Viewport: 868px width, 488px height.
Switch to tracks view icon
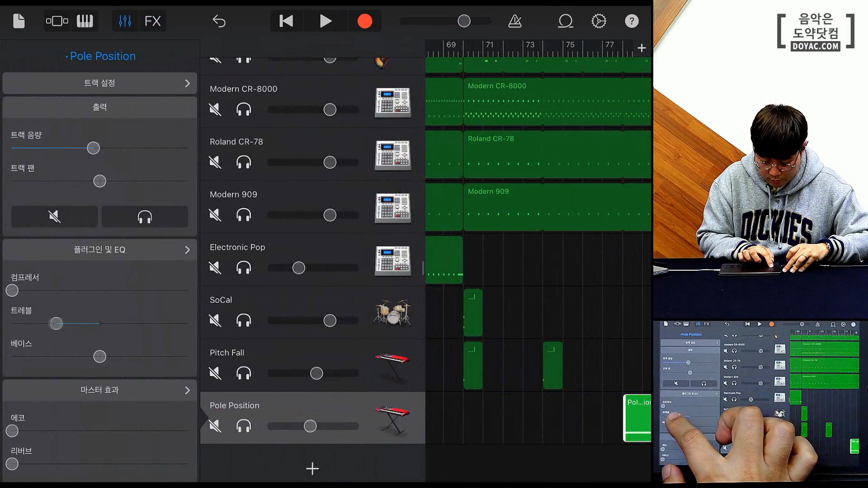(x=57, y=21)
